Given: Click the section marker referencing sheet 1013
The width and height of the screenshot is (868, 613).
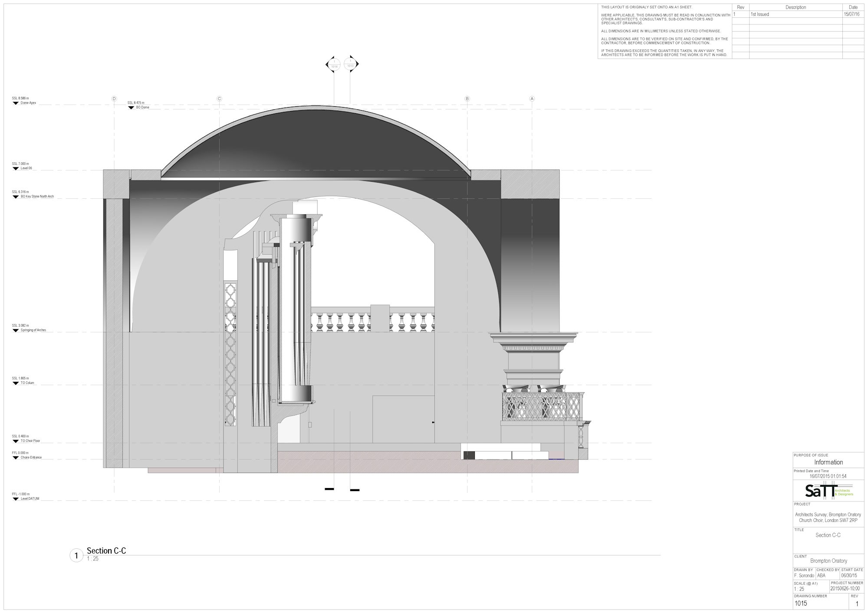Looking at the screenshot, I should [351, 65].
